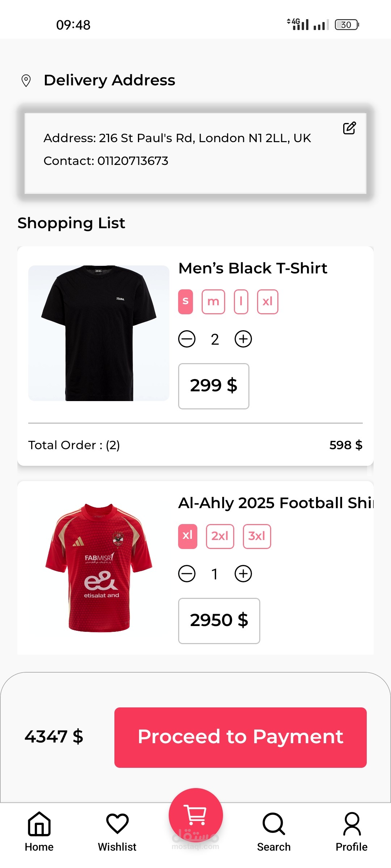The height and width of the screenshot is (868, 391).
Task: Open the shopping cart floating button
Action: [195, 815]
